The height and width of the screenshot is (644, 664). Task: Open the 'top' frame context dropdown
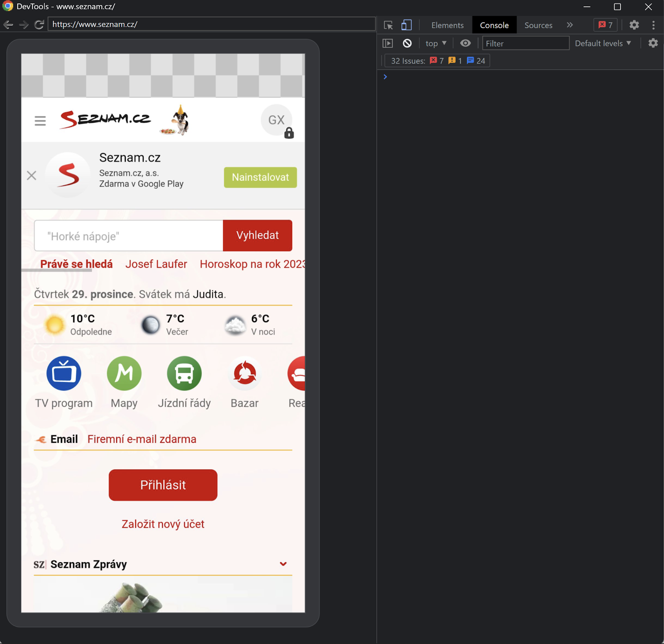coord(435,43)
